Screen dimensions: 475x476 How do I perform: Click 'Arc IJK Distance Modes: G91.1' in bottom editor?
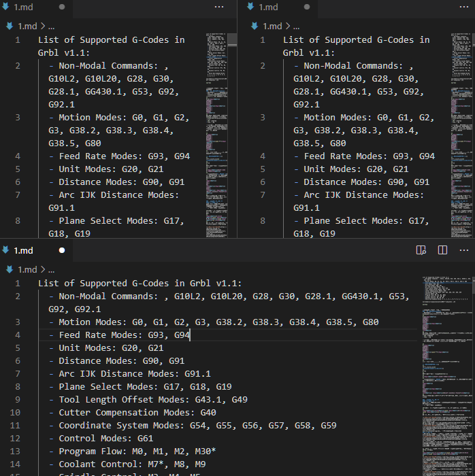130,374
